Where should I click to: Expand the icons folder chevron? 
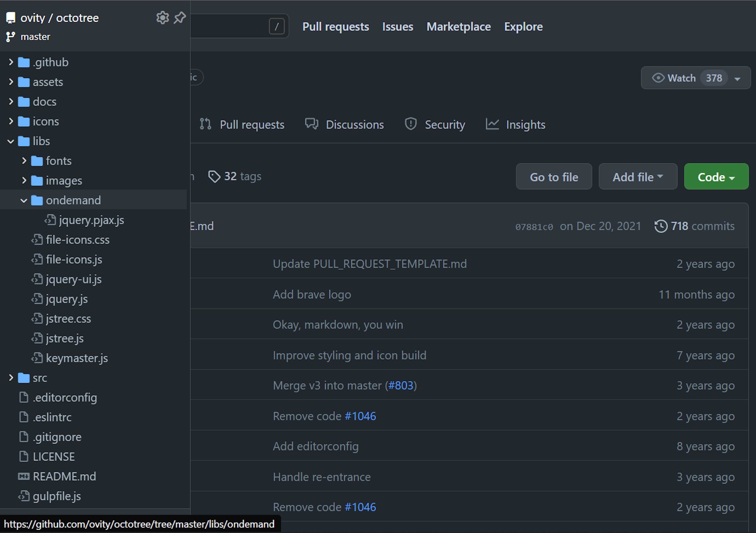tap(11, 121)
